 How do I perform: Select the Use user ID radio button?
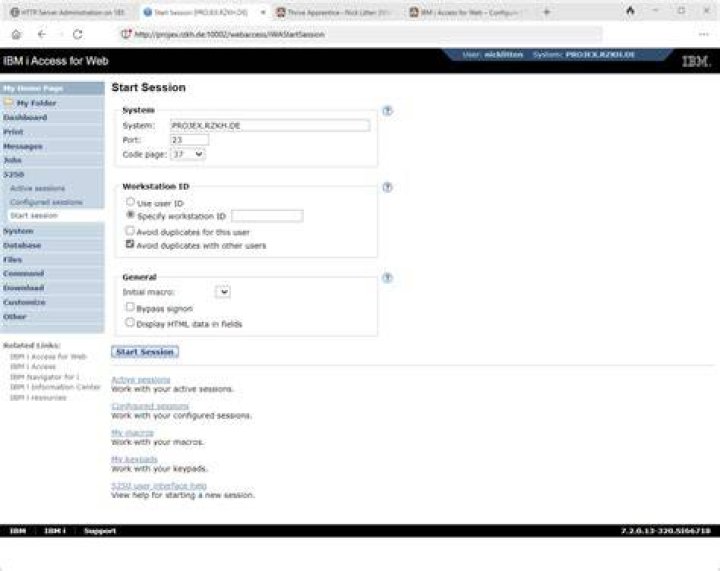point(130,202)
